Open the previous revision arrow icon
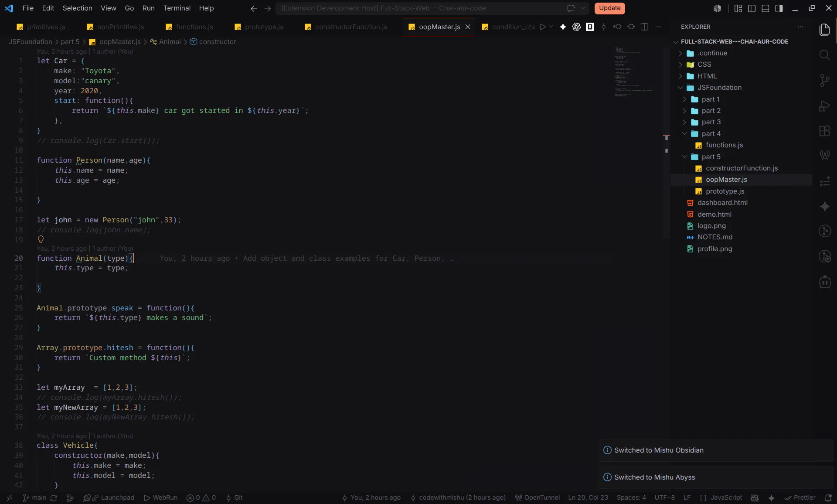 point(617,27)
